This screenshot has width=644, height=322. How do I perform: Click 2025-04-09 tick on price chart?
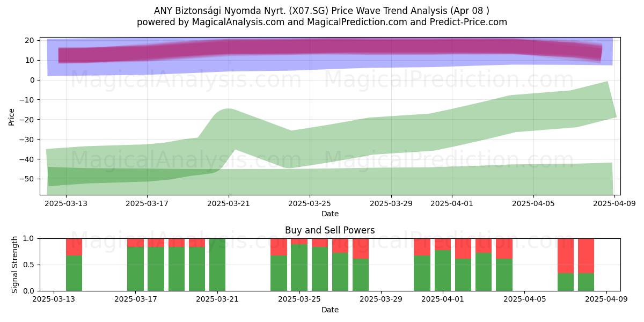pyautogui.click(x=614, y=203)
